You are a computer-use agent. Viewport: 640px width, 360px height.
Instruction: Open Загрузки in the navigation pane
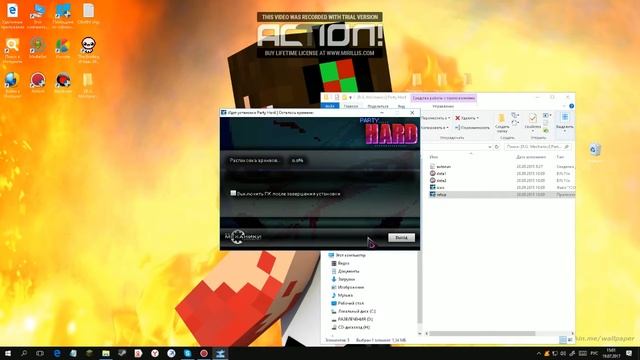tap(343, 279)
